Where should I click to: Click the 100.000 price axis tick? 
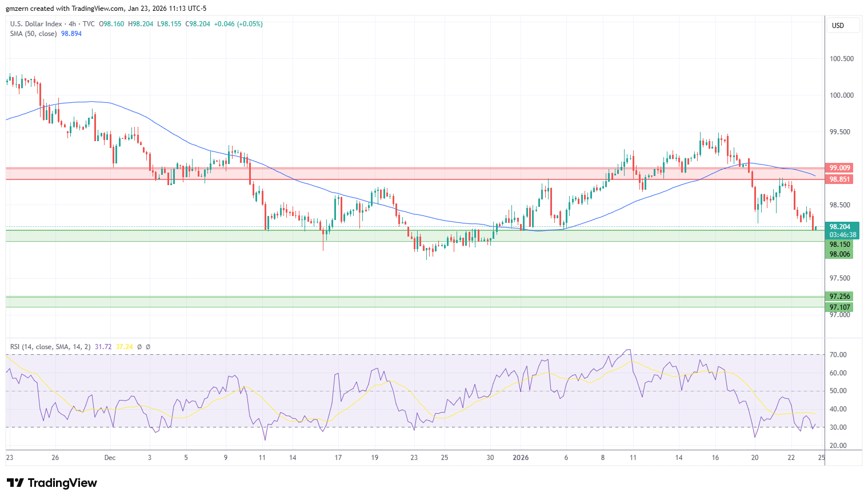(x=842, y=95)
